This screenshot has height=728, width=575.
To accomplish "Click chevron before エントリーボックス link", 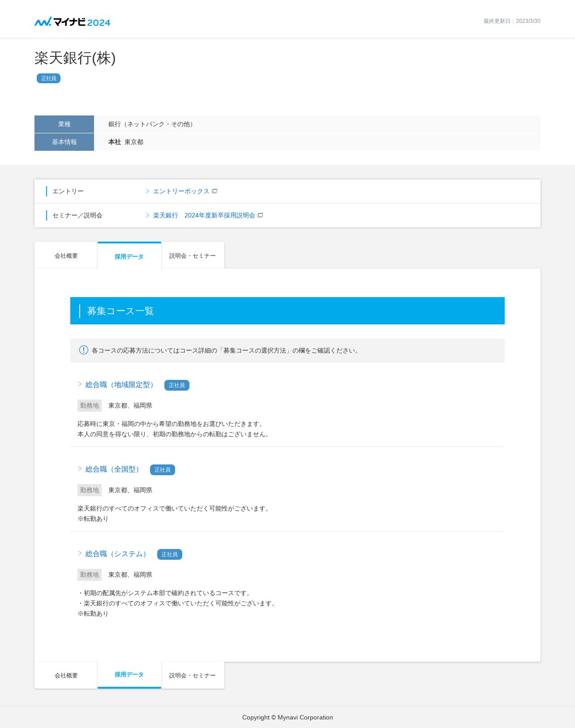I will coord(147,191).
